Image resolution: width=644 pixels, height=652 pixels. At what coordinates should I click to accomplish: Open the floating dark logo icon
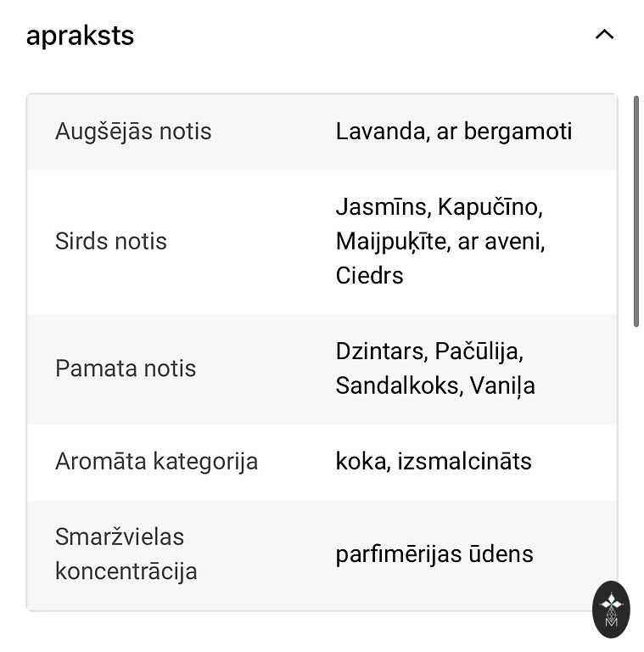(611, 609)
